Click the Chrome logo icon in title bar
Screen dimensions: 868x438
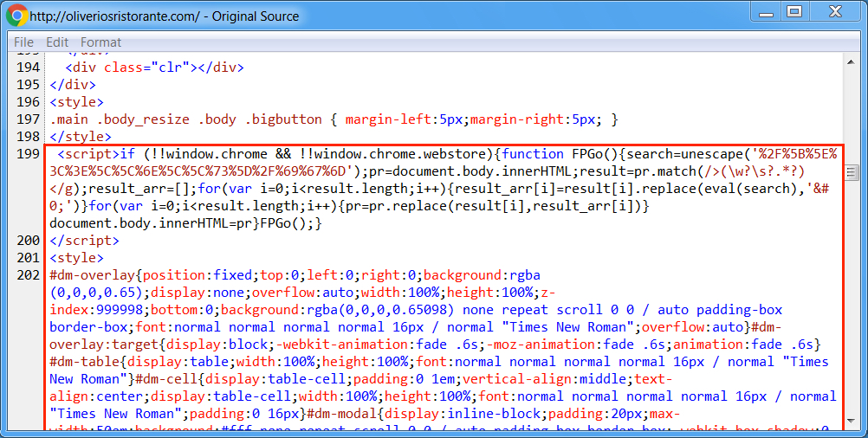17,16
